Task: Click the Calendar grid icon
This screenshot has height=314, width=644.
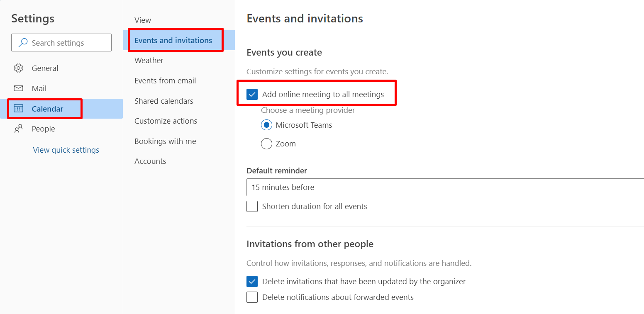Action: [18, 109]
